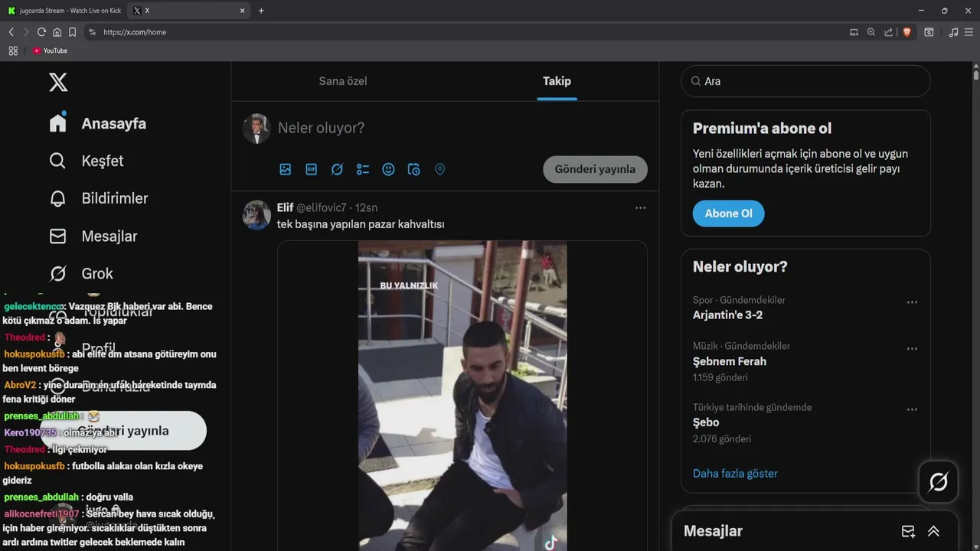Share this page via share icon
This screenshot has height=551, width=980.
888,32
